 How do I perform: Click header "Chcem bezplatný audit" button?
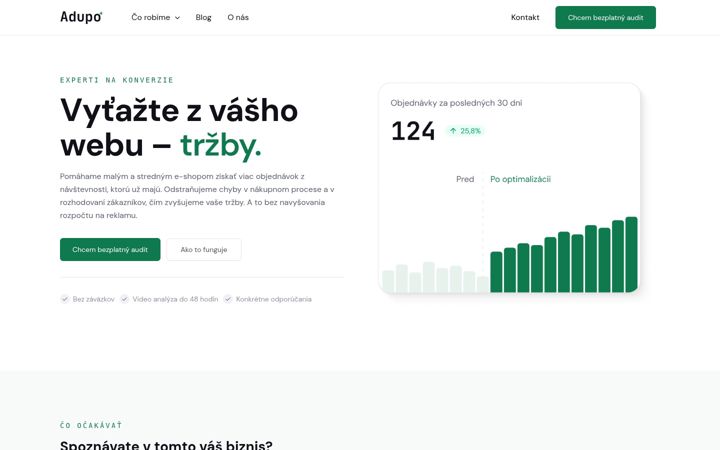tap(605, 17)
